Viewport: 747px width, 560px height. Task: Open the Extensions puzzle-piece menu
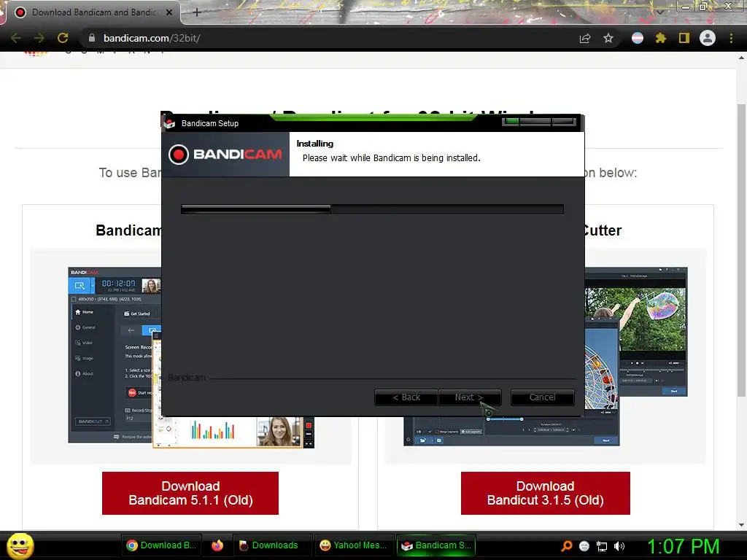(x=661, y=38)
